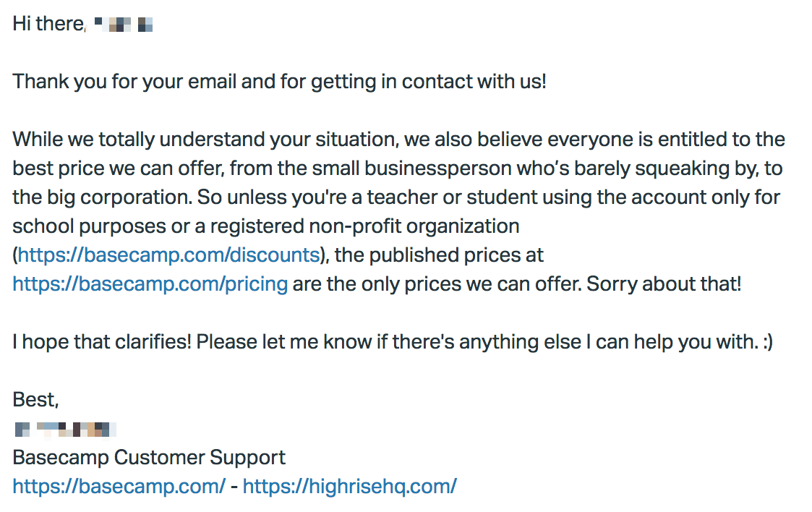Click the smiley emoticon ending the message

[768, 342]
